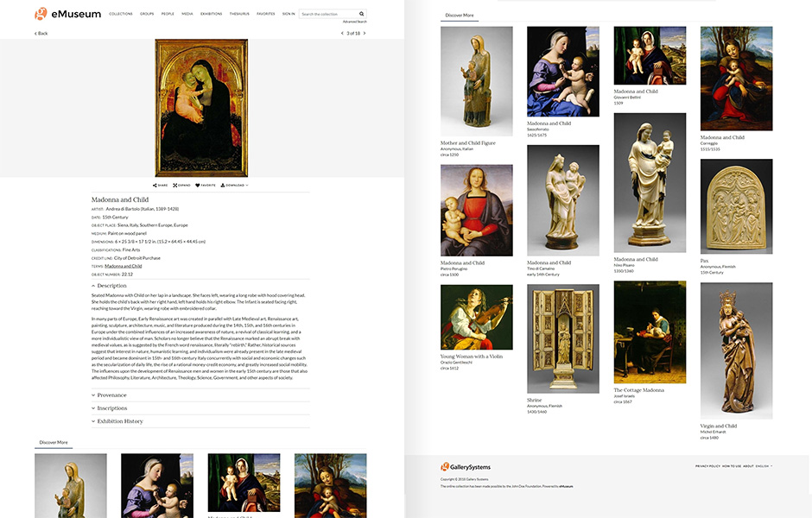The image size is (812, 518).
Task: Open the Nino Pisano sculpture thumbnail
Action: click(x=650, y=183)
